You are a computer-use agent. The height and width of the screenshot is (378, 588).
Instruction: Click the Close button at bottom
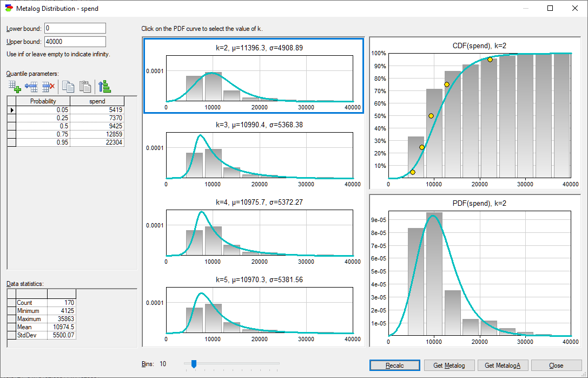coord(556,365)
